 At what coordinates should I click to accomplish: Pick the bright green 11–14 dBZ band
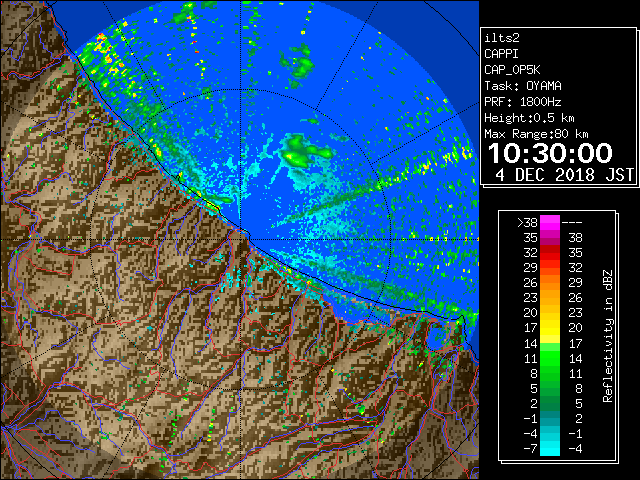click(550, 358)
